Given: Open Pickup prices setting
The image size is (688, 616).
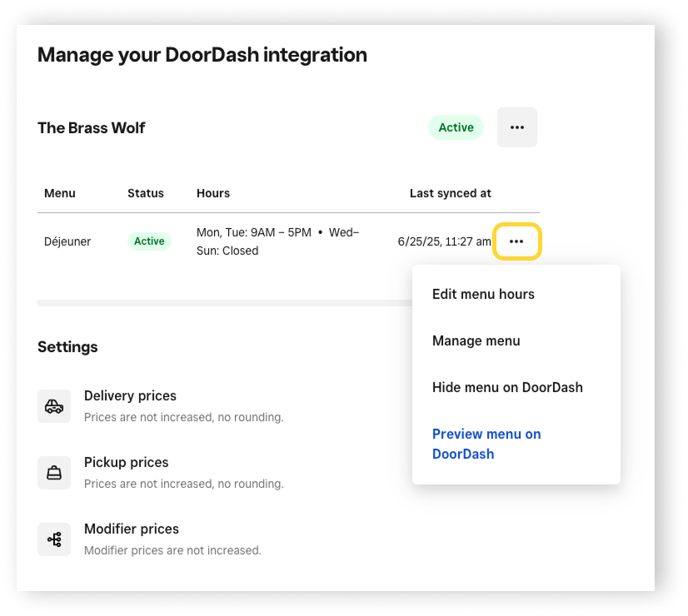Looking at the screenshot, I should coord(126,462).
